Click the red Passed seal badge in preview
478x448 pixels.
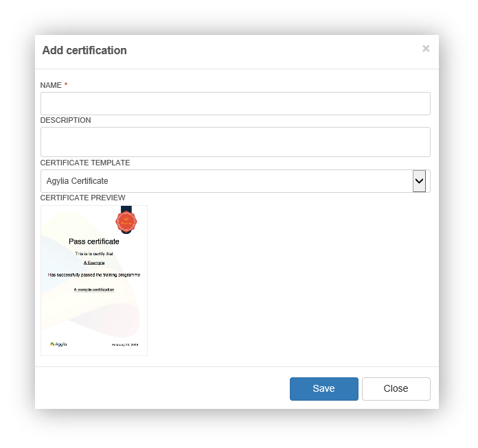click(x=126, y=222)
